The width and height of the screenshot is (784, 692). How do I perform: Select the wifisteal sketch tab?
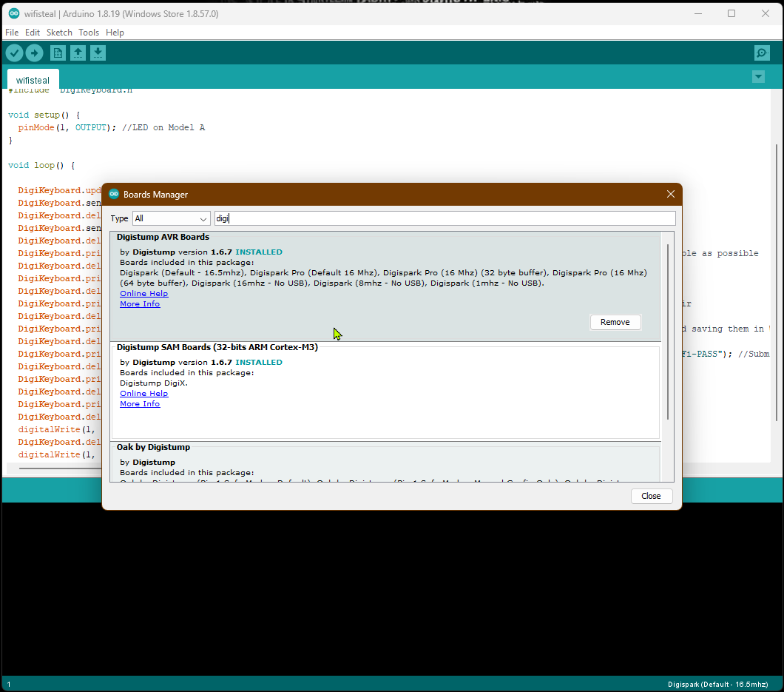[33, 80]
